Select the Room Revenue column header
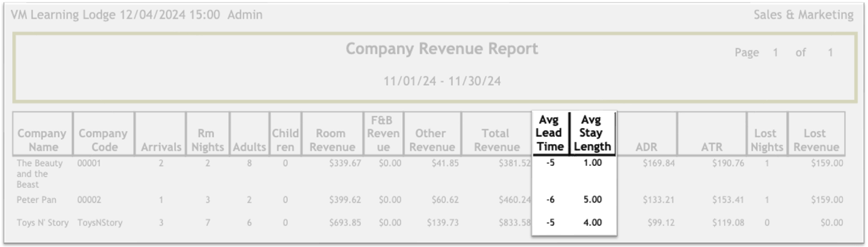 [332, 140]
